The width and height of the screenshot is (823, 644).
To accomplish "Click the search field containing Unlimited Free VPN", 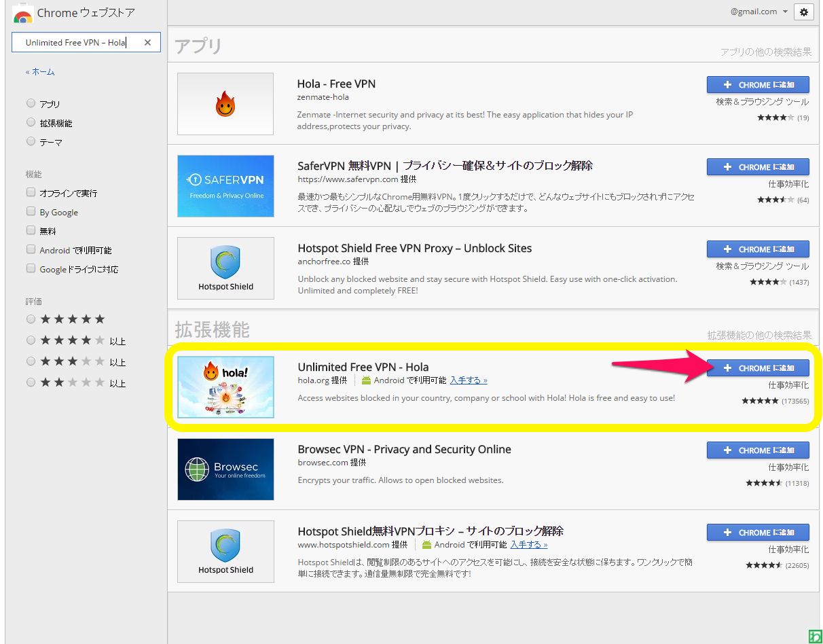I will point(86,42).
